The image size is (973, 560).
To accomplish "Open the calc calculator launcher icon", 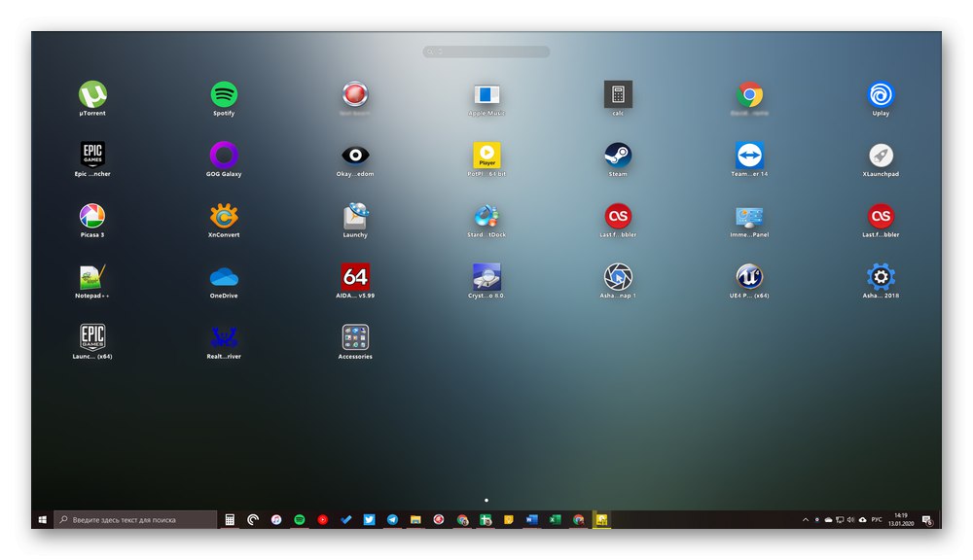I will point(618,95).
